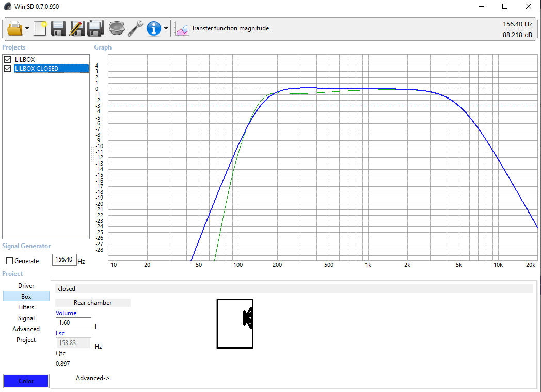
Task: Switch to the Project tab
Action: point(26,340)
